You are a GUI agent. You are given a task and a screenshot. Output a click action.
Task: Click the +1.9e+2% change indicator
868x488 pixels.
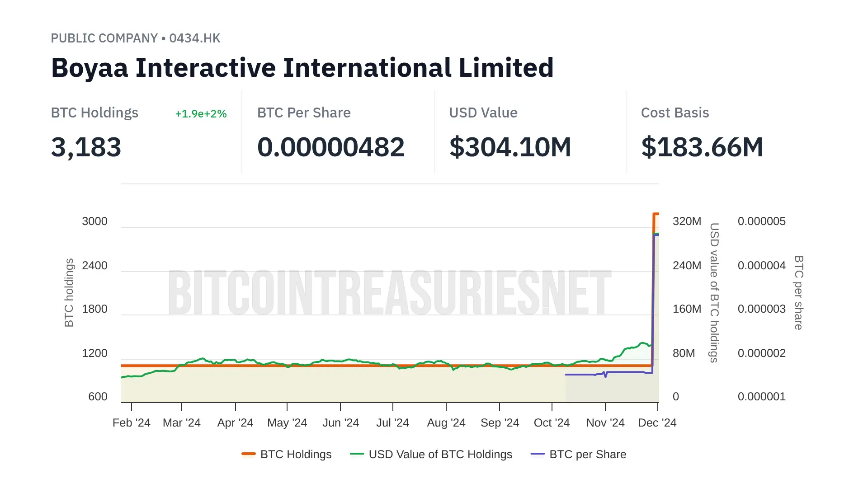[201, 114]
